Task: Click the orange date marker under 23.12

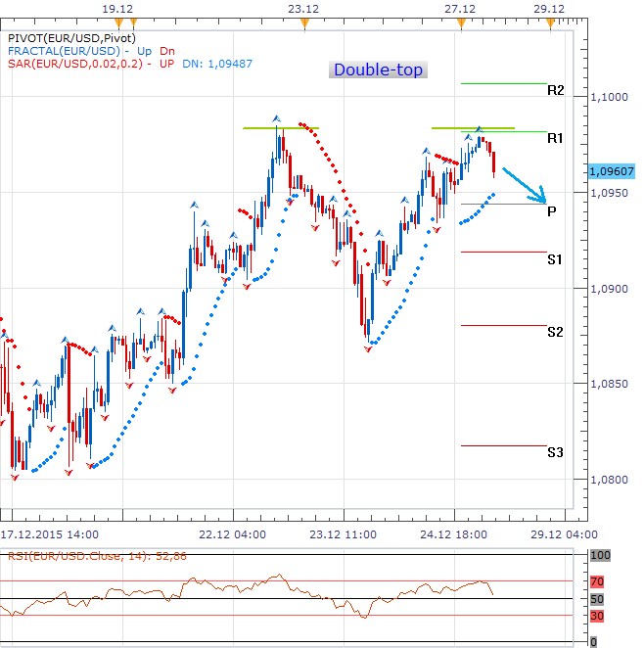Action: click(x=304, y=21)
